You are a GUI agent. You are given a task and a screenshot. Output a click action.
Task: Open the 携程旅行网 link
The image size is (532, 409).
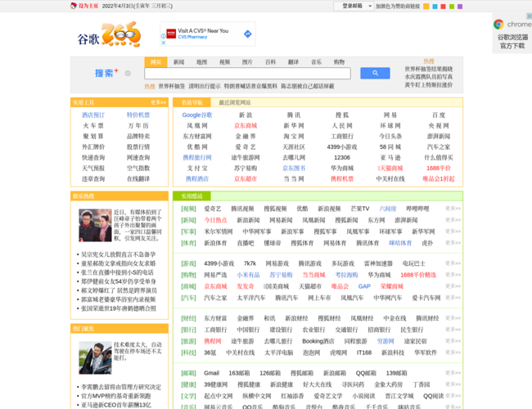(x=197, y=158)
